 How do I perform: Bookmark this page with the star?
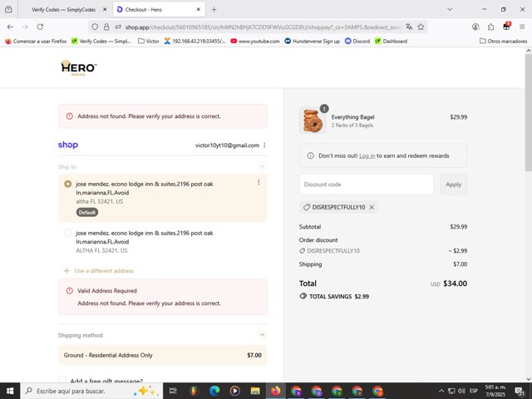click(x=421, y=27)
